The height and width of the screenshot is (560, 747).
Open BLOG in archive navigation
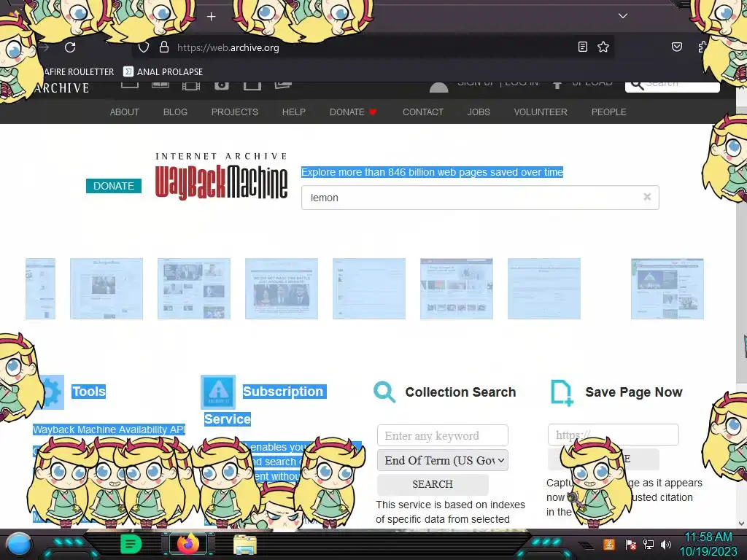point(175,112)
